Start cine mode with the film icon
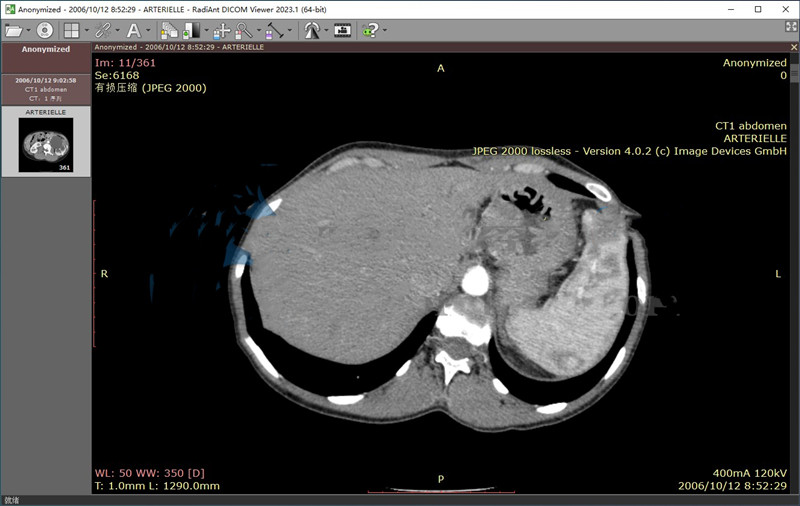 tap(342, 31)
